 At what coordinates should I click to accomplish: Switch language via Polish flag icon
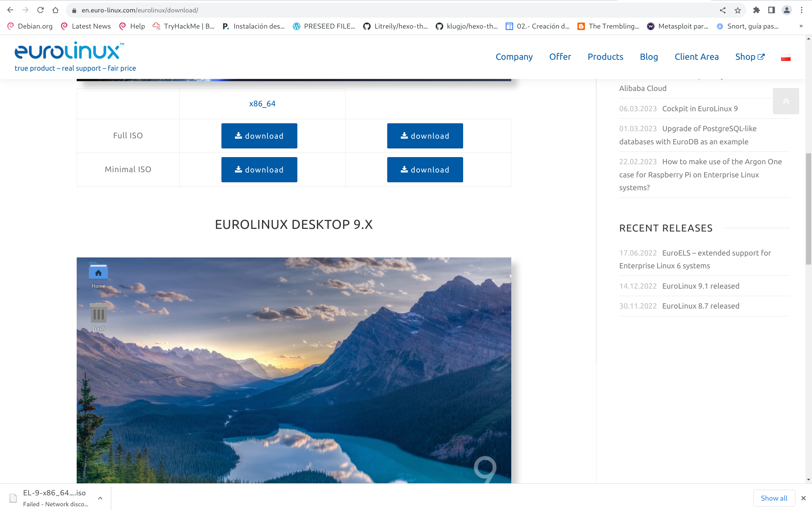point(786,58)
